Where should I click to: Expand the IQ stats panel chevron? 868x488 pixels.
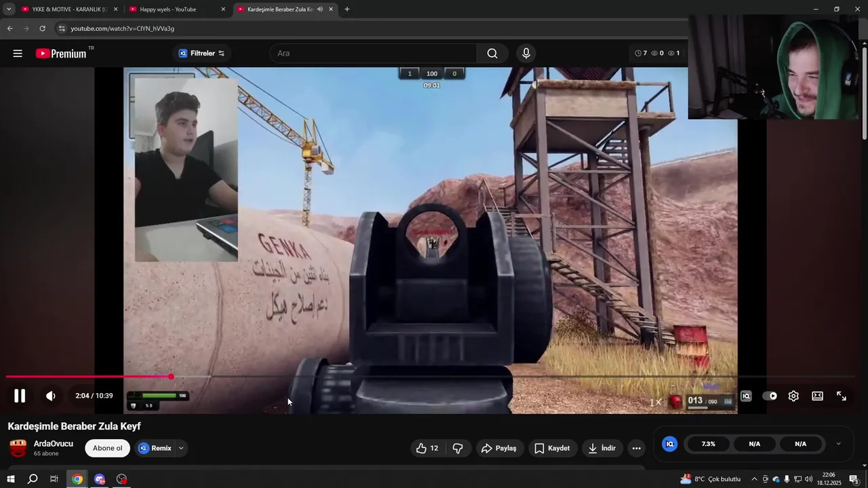838,444
